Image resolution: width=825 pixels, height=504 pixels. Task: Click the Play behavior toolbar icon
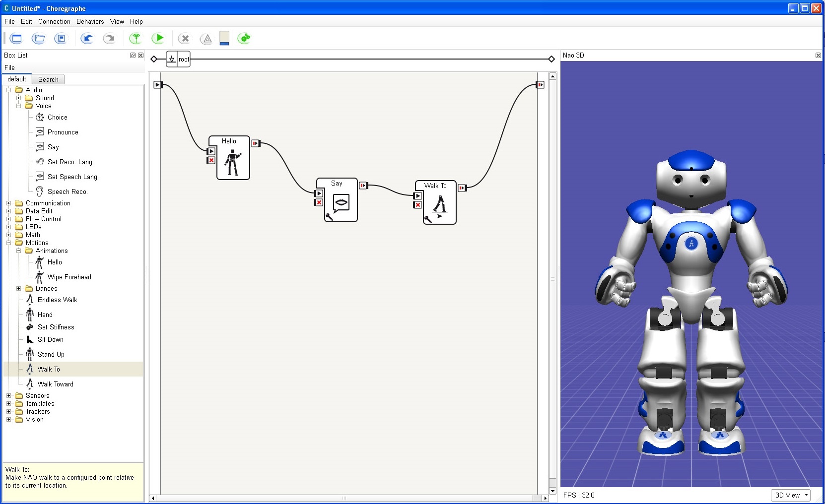158,38
